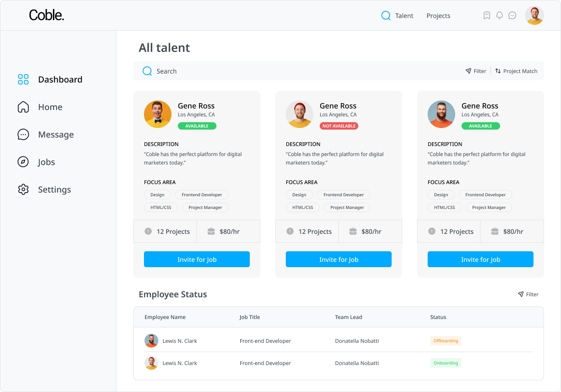Click the Offboarding status badge
This screenshot has width=561, height=392.
point(446,341)
